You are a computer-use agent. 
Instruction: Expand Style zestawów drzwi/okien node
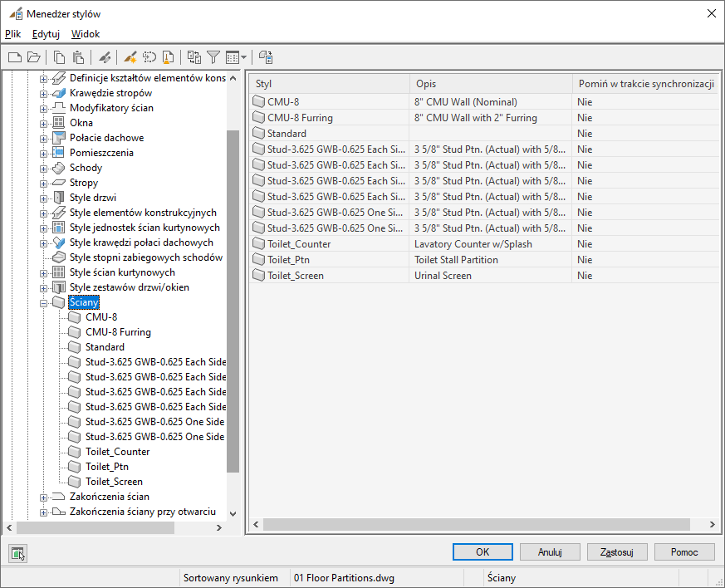tap(43, 288)
